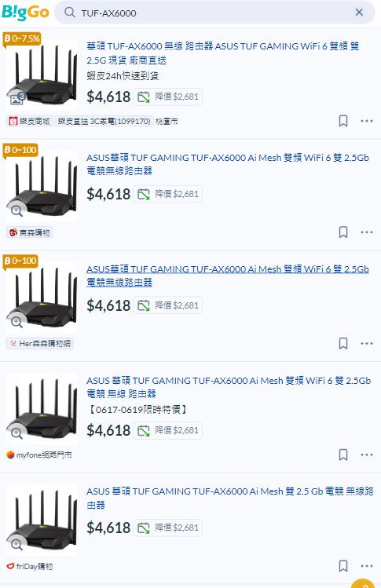Image resolution: width=381 pixels, height=588 pixels.
Task: Click the friDay購物 store label
Action: 30,566
